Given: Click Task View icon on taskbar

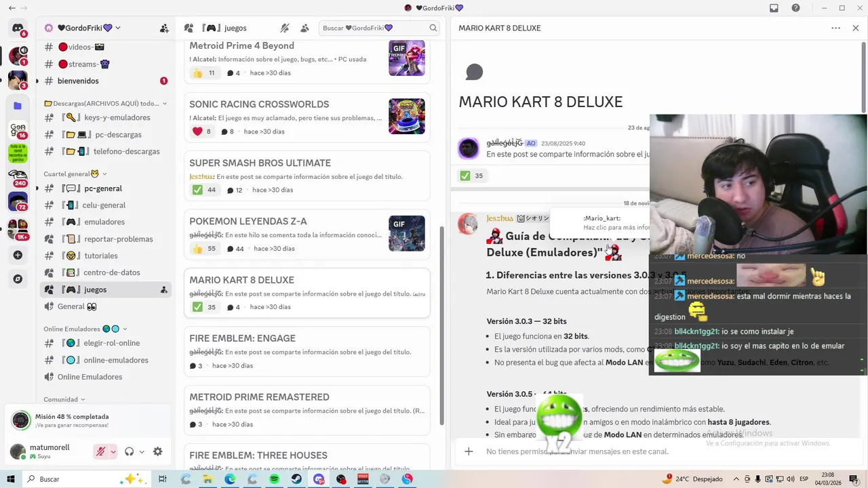Looking at the screenshot, I should coord(163,479).
